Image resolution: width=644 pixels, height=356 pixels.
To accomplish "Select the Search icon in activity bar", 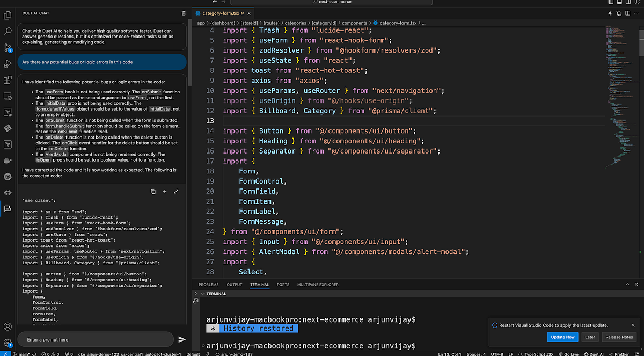I will click(x=8, y=32).
